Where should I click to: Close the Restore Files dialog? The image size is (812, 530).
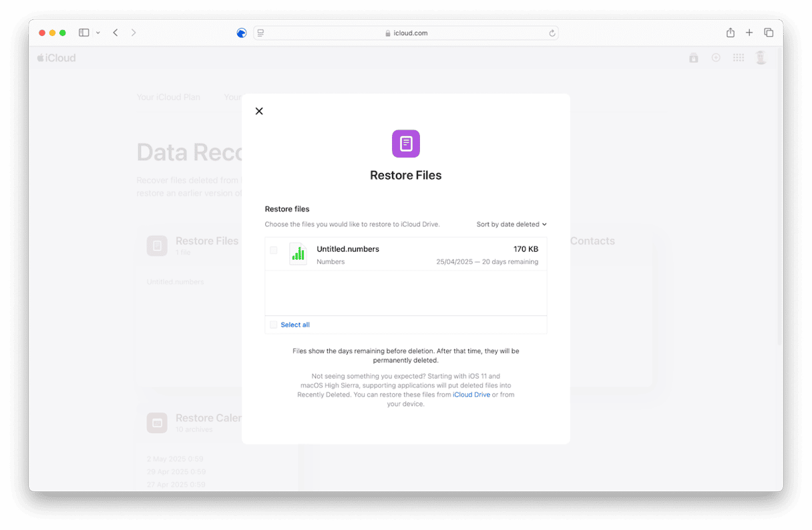[x=259, y=111]
